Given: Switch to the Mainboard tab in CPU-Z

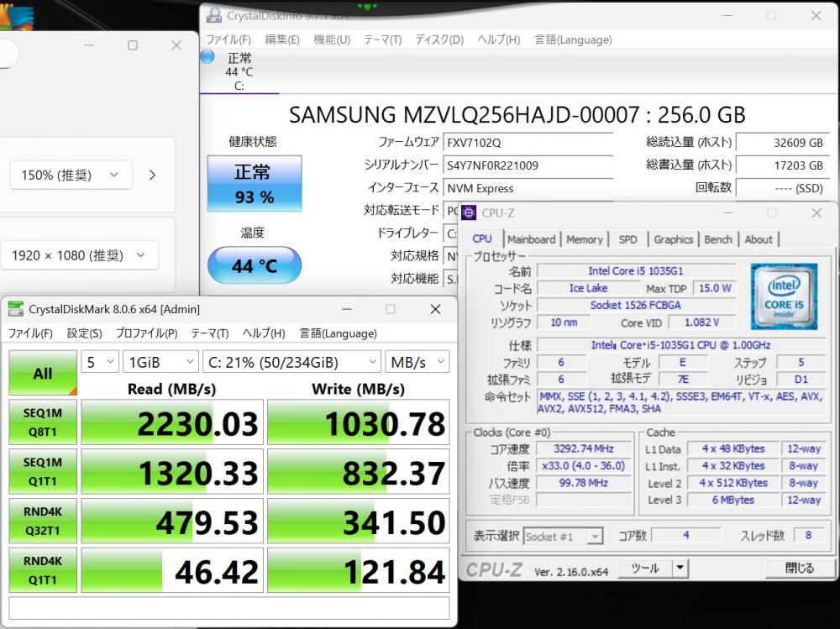Looking at the screenshot, I should pos(531,239).
